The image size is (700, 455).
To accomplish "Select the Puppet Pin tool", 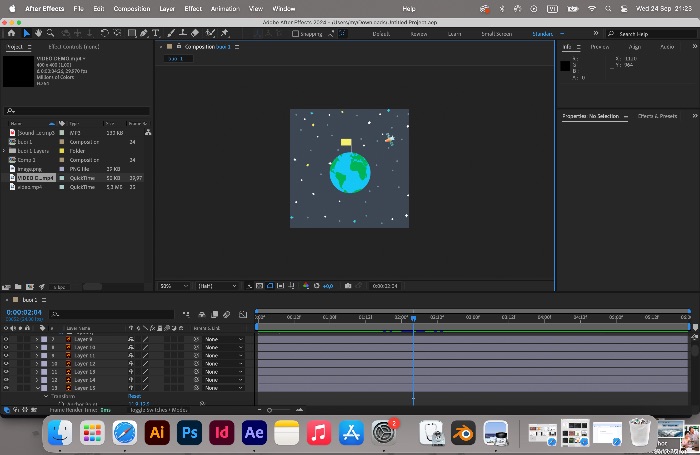I will [225, 33].
